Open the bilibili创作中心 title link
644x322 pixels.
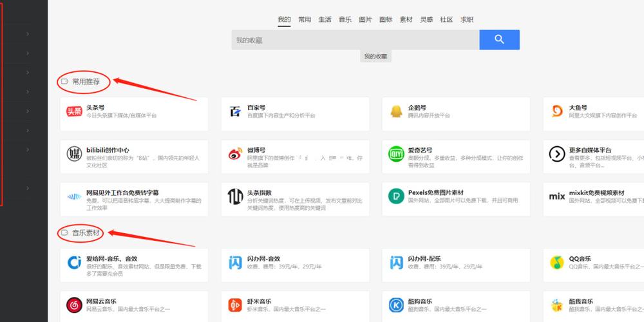[108, 150]
